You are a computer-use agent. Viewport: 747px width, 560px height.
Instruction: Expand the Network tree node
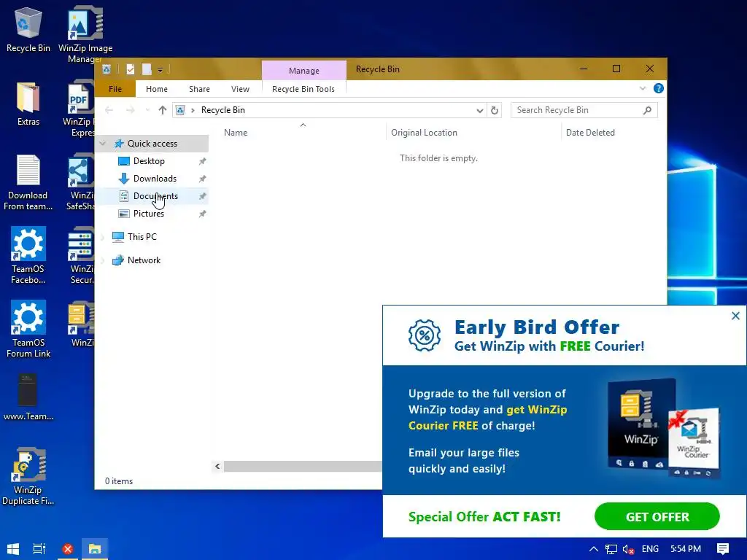pyautogui.click(x=102, y=260)
